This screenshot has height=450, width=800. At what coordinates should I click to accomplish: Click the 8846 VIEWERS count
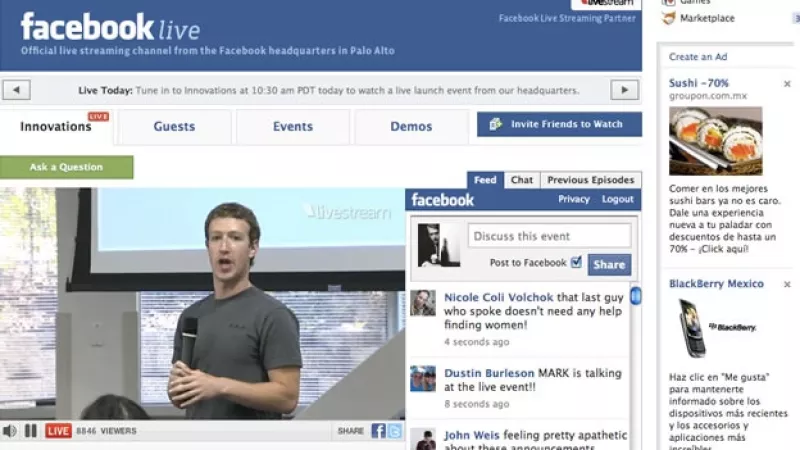click(106, 431)
